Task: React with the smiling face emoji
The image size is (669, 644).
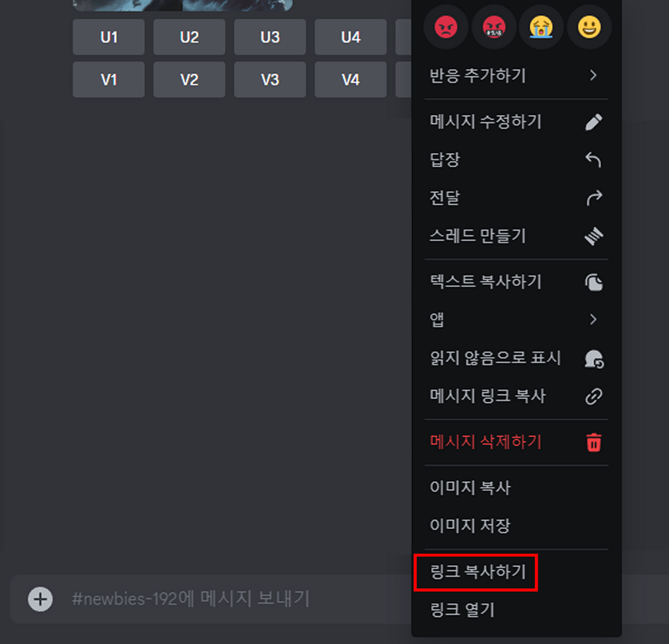Action: click(589, 27)
